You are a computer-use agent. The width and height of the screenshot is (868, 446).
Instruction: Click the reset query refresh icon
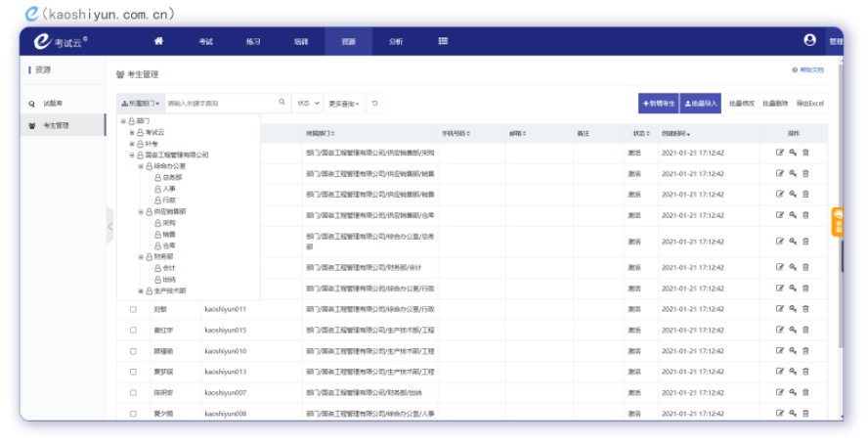[x=374, y=103]
